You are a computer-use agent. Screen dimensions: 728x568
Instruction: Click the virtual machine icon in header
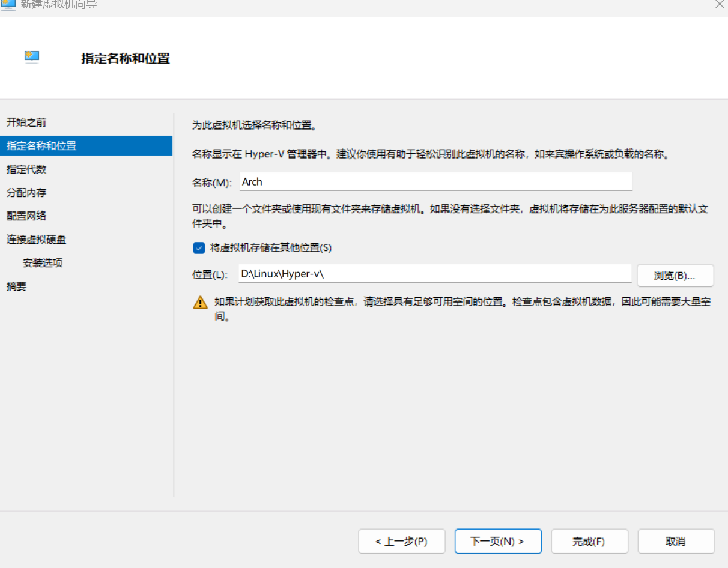coord(32,57)
